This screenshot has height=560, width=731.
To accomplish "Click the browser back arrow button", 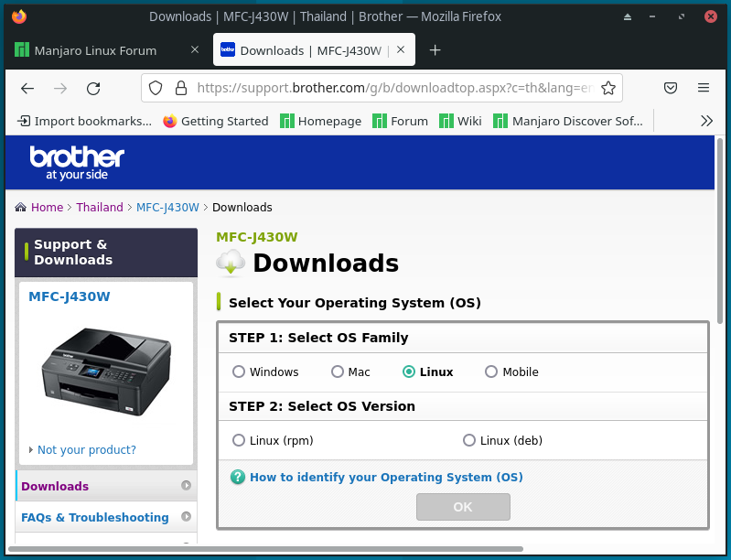I will (x=27, y=88).
